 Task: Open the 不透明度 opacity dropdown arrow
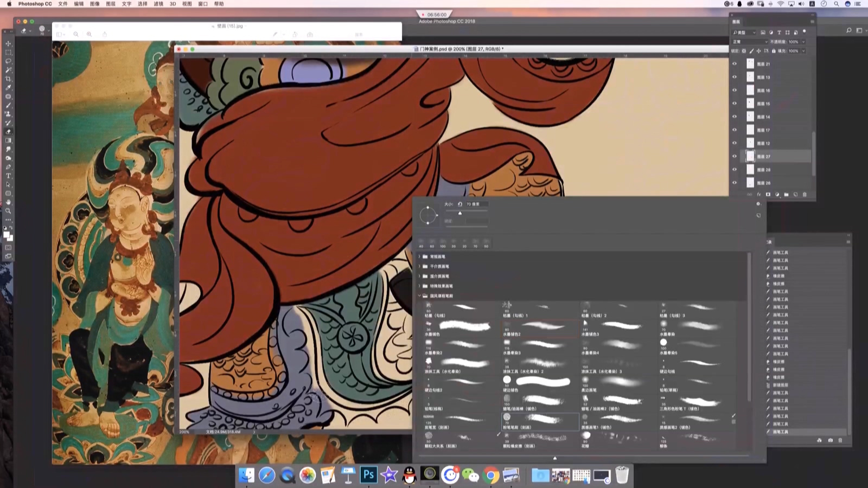[803, 42]
